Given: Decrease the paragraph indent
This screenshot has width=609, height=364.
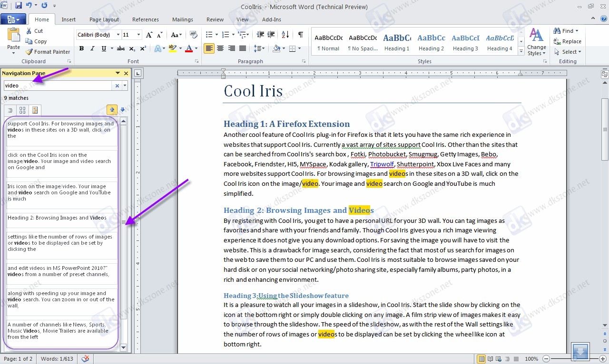Looking at the screenshot, I should [x=260, y=35].
